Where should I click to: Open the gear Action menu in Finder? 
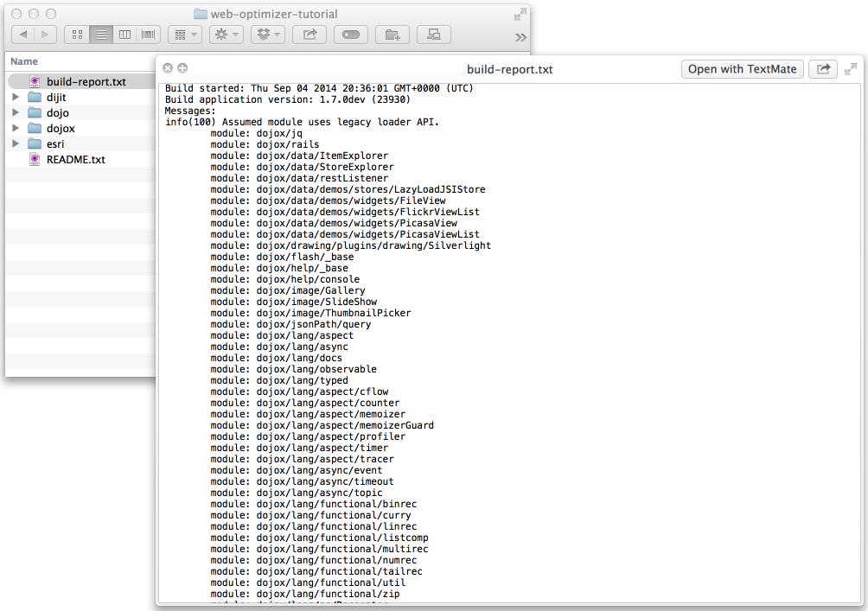(x=227, y=35)
